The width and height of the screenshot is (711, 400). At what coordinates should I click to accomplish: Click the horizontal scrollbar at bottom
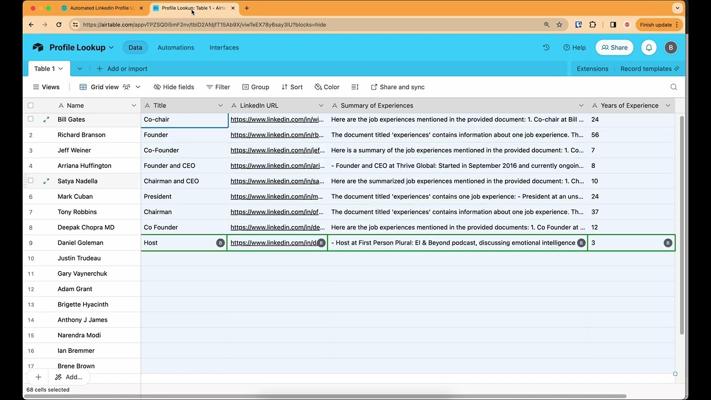[x=326, y=396]
